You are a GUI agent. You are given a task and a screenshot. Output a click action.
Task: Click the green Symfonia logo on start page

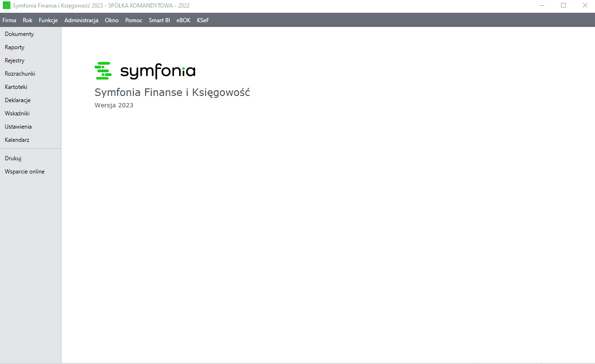tap(103, 70)
